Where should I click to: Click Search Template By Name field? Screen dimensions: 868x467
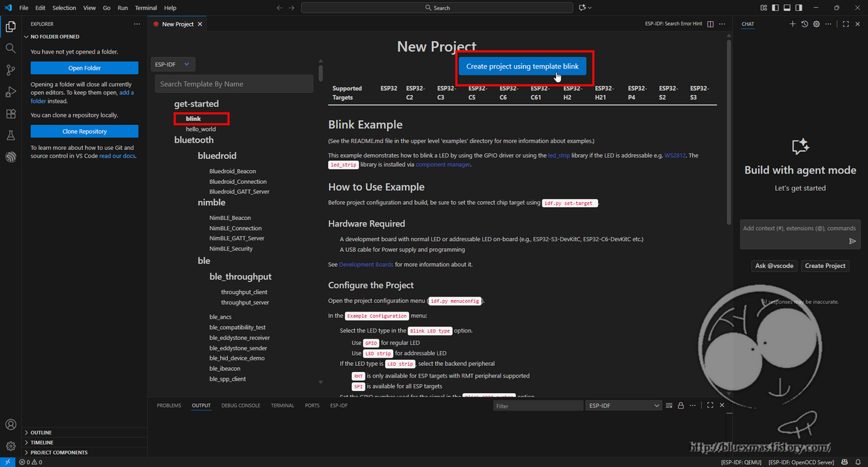tap(234, 84)
